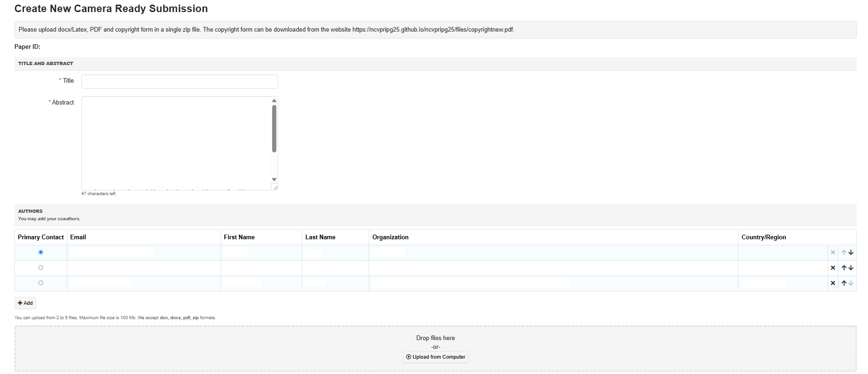The width and height of the screenshot is (868, 374).
Task: Move third author row up
Action: (844, 283)
